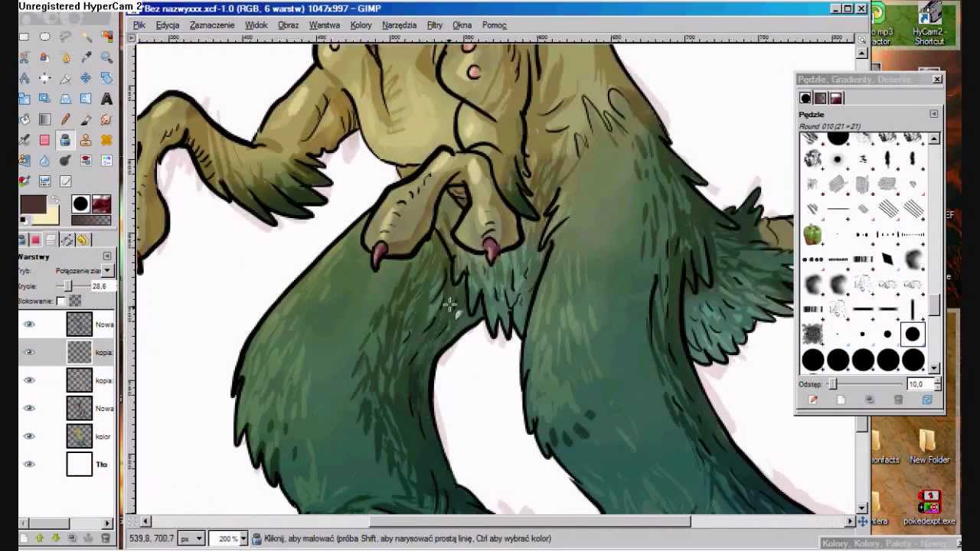This screenshot has width=980, height=551.
Task: Open Pędzle panel tab configuration menu
Action: click(933, 114)
